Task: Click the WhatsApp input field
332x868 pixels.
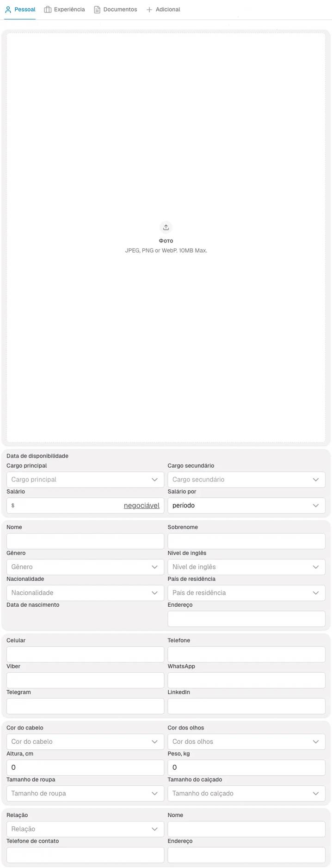Action: 246,680
